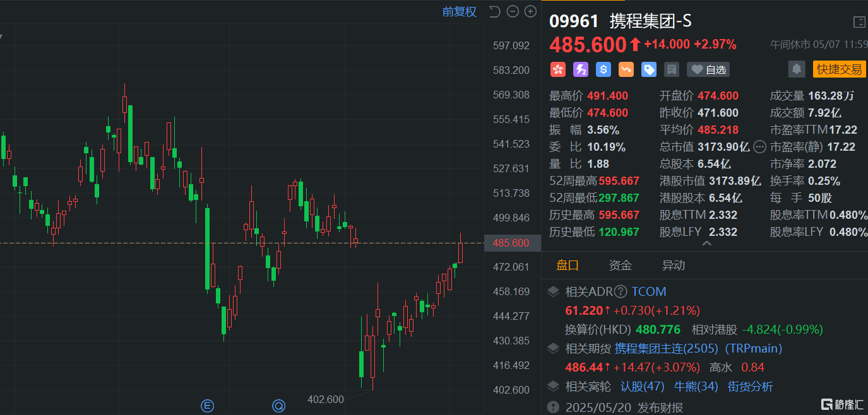The width and height of the screenshot is (868, 415).
Task: Click the layers icon beside 相关ADR
Action: click(553, 291)
